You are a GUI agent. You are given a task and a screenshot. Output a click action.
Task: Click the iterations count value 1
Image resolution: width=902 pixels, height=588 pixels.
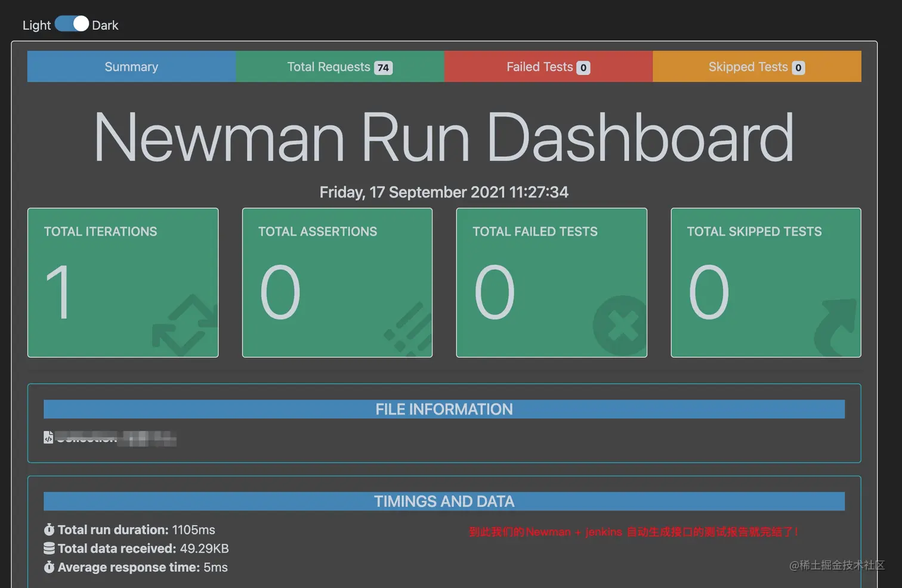tap(58, 292)
